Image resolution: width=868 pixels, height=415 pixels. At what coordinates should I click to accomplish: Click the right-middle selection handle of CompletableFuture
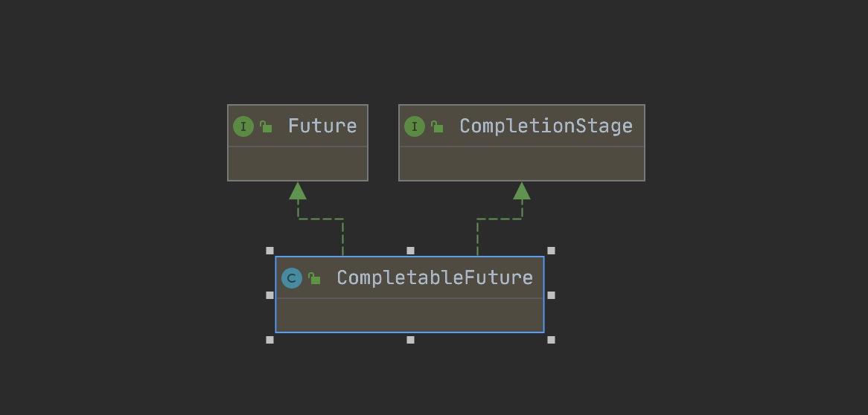click(x=551, y=295)
